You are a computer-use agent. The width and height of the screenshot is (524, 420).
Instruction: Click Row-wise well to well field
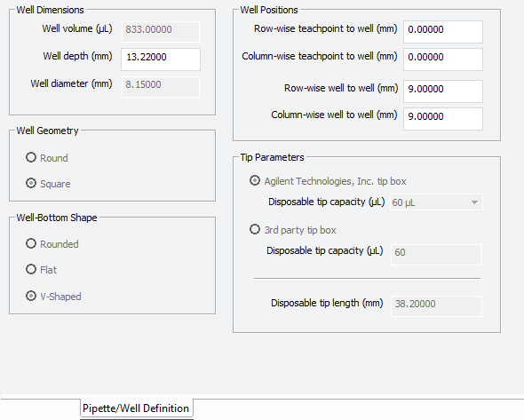coord(443,91)
